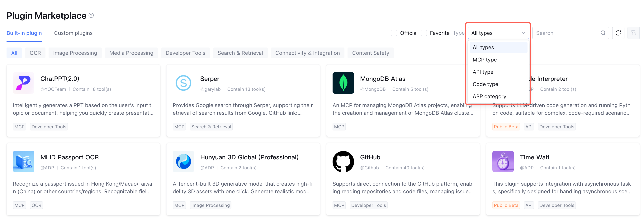This screenshot has height=218, width=644.
Task: Open the Built-in plugin tab
Action: click(24, 33)
